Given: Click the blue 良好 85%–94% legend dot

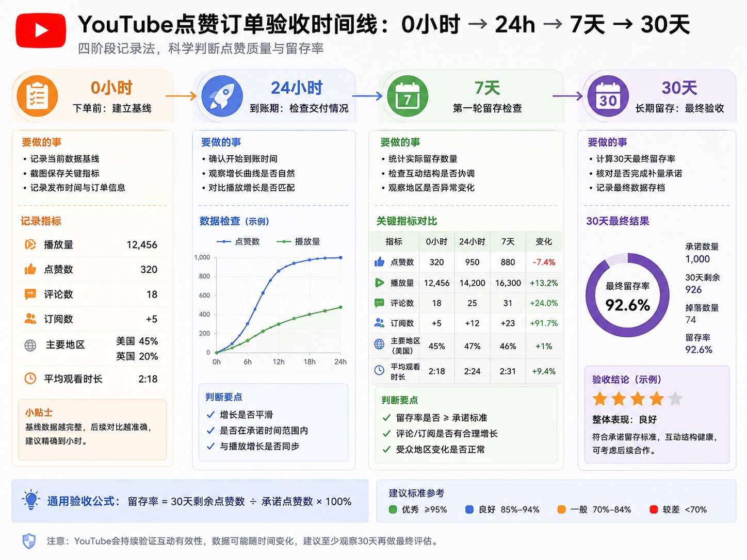Looking at the screenshot, I should pos(469,509).
